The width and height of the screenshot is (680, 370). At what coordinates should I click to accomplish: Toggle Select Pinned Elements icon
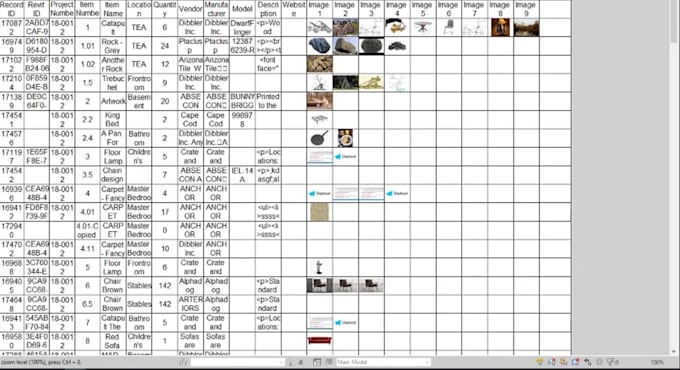pyautogui.click(x=563, y=362)
